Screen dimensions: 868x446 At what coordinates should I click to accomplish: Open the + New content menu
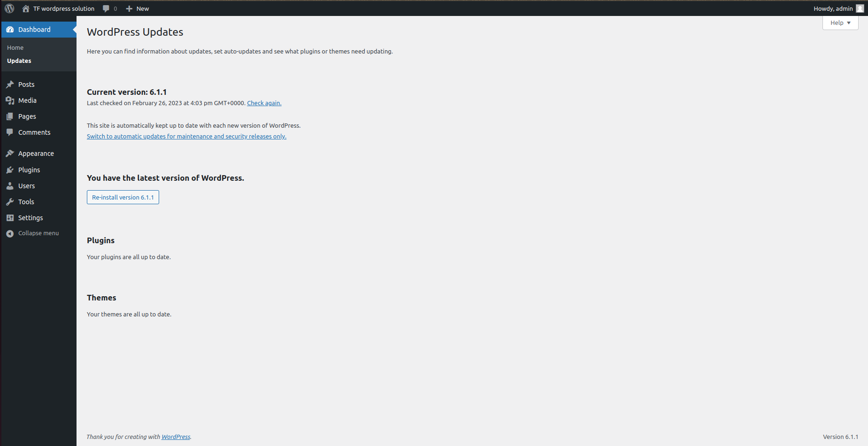point(137,8)
